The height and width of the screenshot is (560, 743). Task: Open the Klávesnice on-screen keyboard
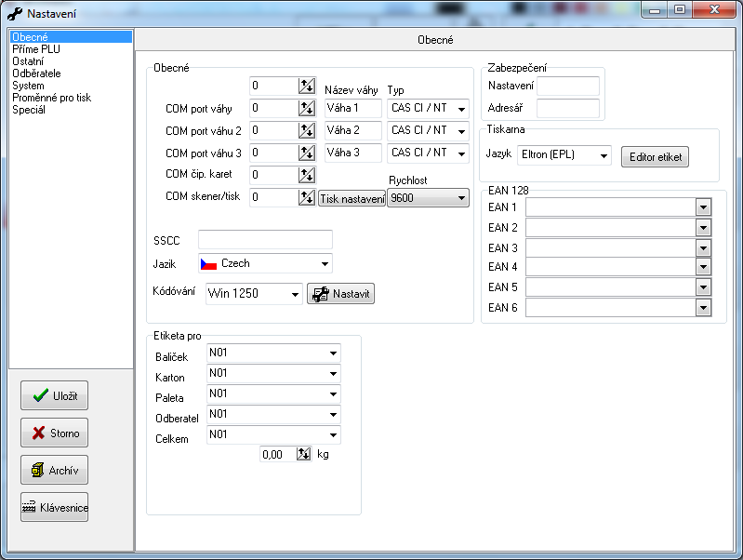[54, 507]
